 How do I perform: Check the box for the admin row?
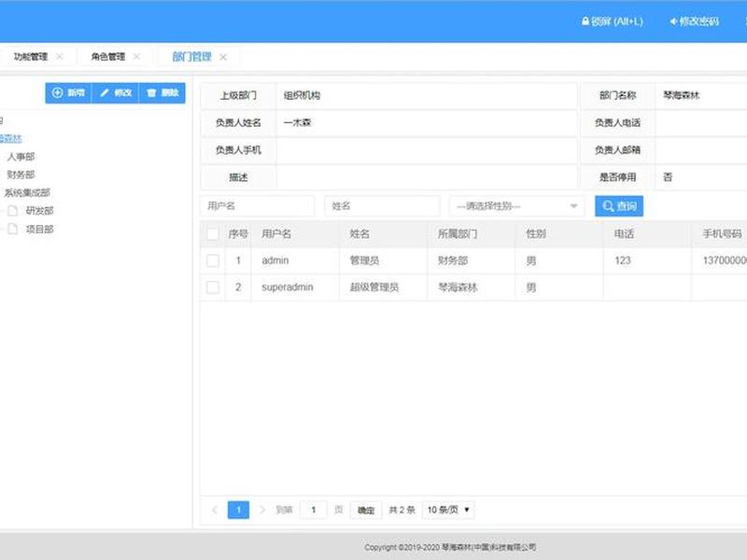click(213, 260)
